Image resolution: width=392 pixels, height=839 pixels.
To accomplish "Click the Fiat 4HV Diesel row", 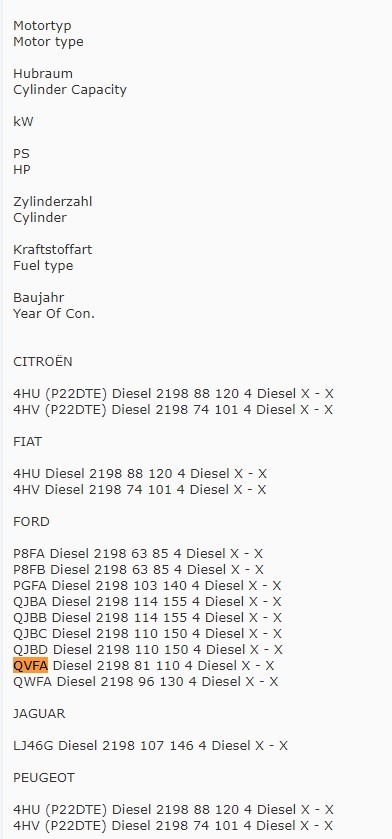I will pyautogui.click(x=140, y=490).
